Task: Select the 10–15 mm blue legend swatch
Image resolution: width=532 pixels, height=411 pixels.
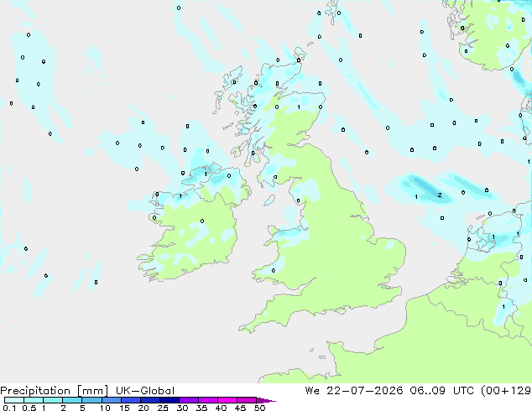Action: point(111,400)
